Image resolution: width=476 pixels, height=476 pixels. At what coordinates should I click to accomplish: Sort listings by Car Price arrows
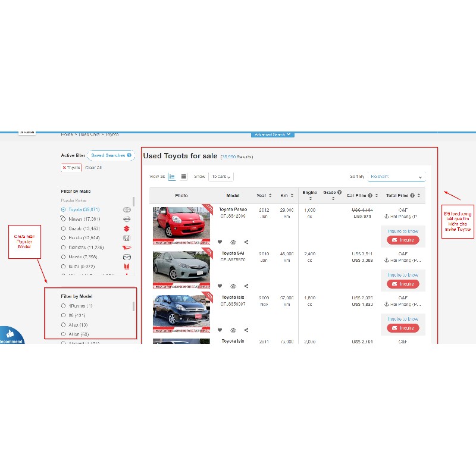(x=377, y=196)
